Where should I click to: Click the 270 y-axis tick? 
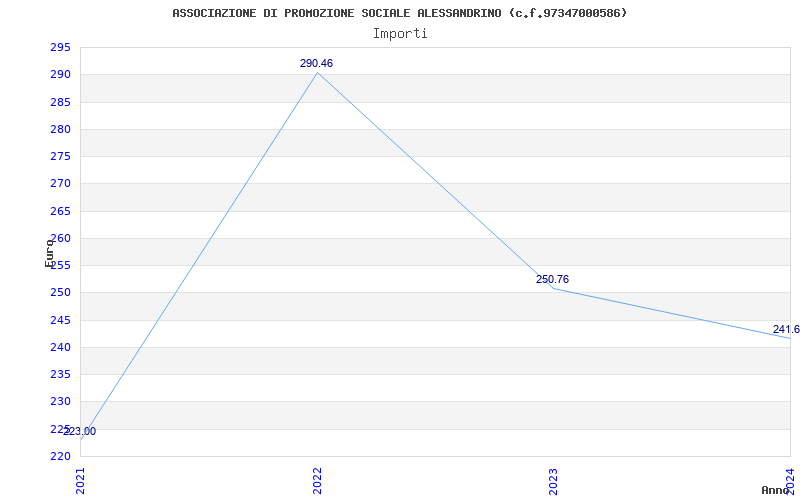[60, 184]
